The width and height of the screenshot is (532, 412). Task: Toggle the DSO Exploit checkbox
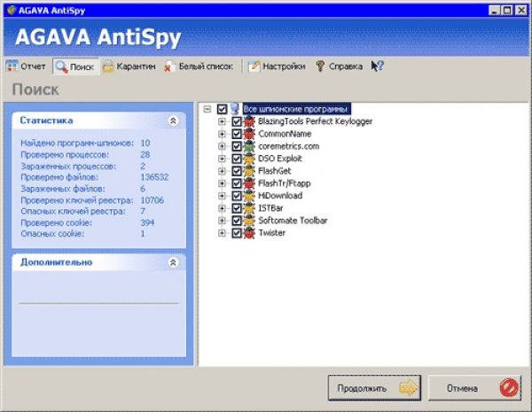(x=237, y=159)
